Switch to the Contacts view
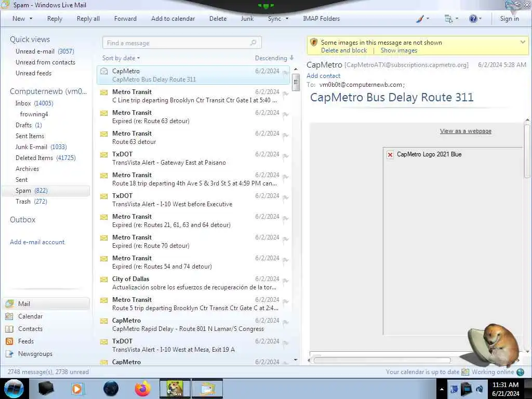Viewport: 532px width, 399px height. [30, 329]
